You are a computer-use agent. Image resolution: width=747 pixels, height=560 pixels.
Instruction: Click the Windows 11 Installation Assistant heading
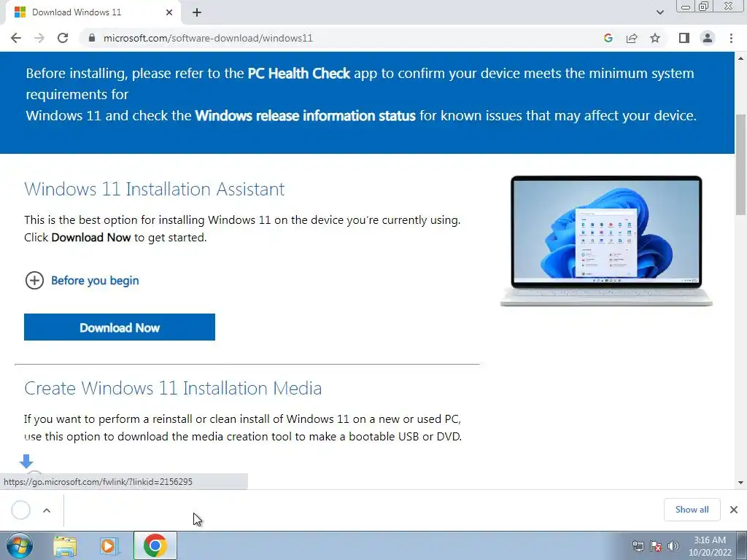click(x=155, y=189)
